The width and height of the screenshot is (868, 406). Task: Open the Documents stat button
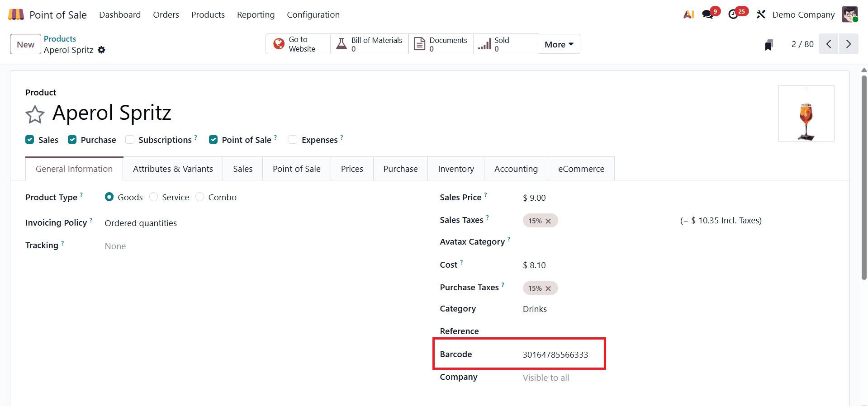[x=441, y=44]
